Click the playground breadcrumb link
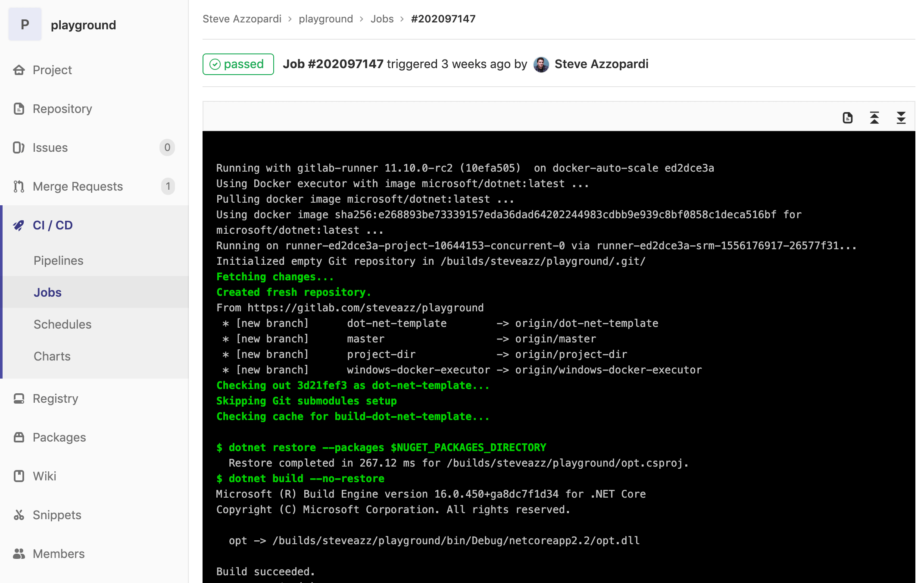The width and height of the screenshot is (924, 583). tap(325, 19)
